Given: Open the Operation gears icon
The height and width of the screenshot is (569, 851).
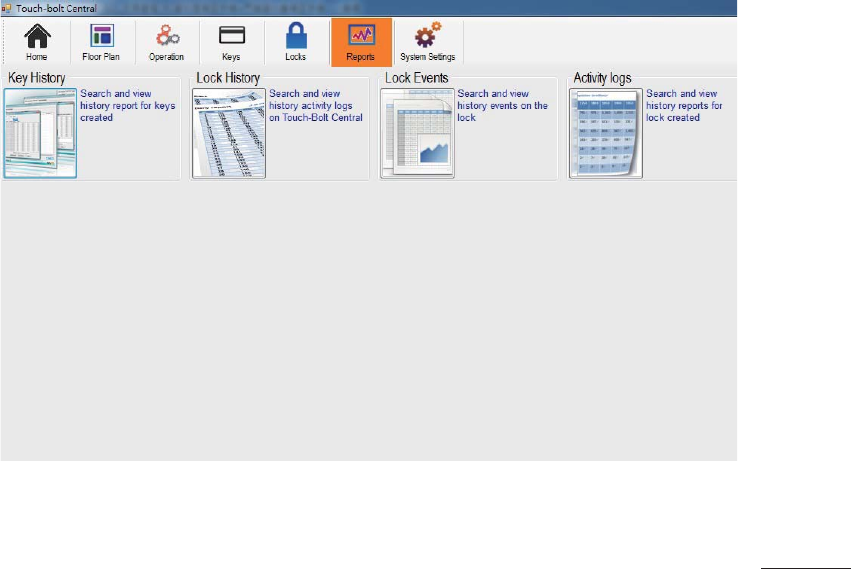Looking at the screenshot, I should pos(167,42).
